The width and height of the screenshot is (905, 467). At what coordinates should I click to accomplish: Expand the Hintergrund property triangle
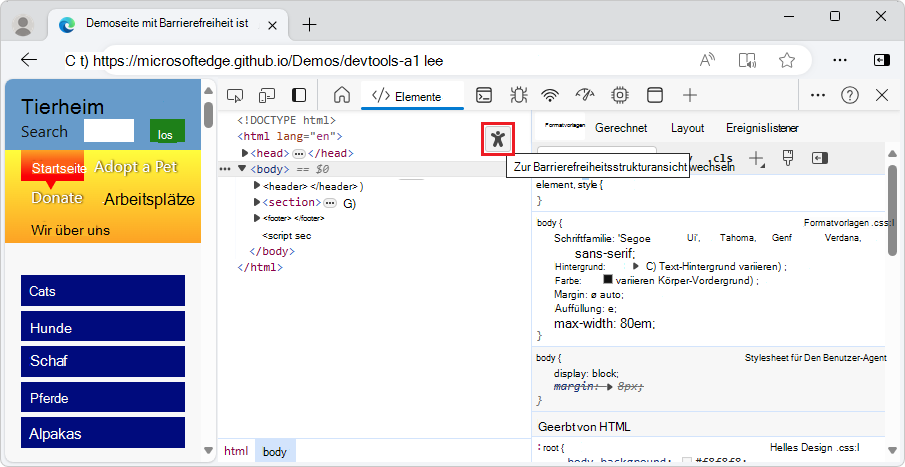click(635, 266)
